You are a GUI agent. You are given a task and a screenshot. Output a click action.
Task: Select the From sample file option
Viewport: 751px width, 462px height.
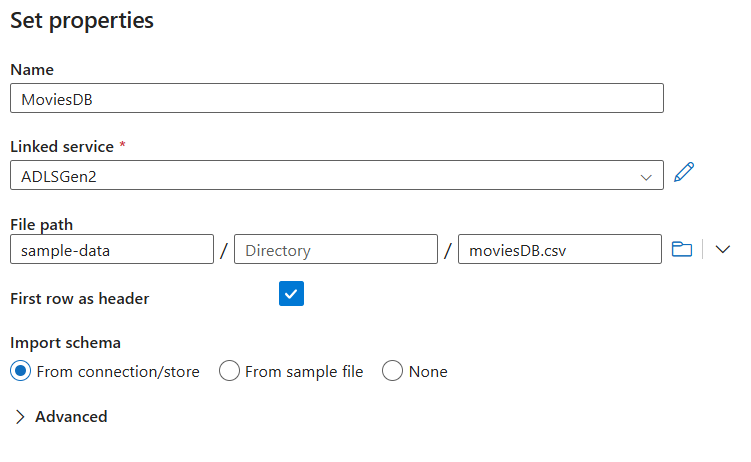[x=229, y=372]
